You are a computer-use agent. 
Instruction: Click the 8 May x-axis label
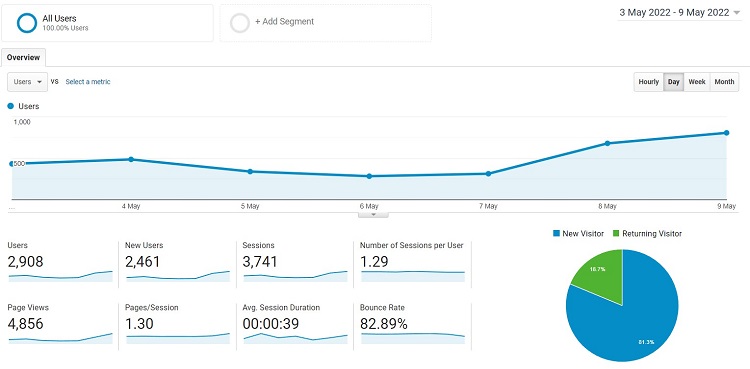[x=607, y=206]
